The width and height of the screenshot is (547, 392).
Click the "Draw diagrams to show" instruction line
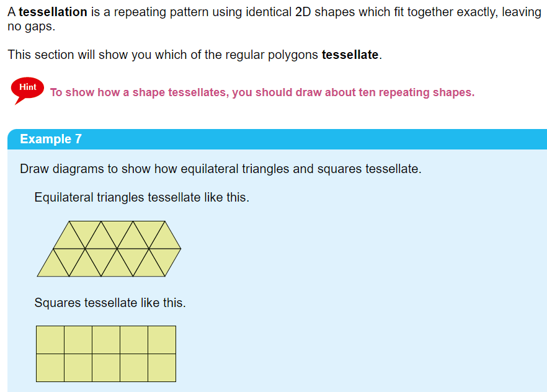click(x=220, y=169)
